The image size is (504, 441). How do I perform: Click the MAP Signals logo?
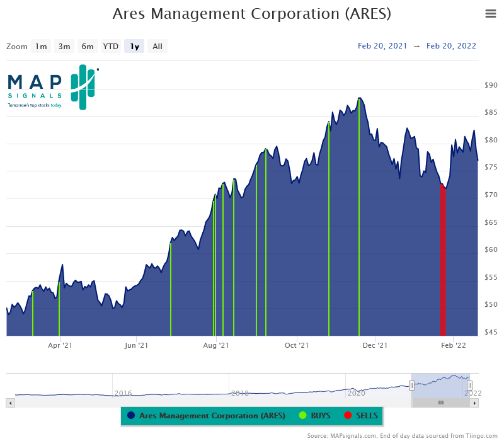click(53, 87)
